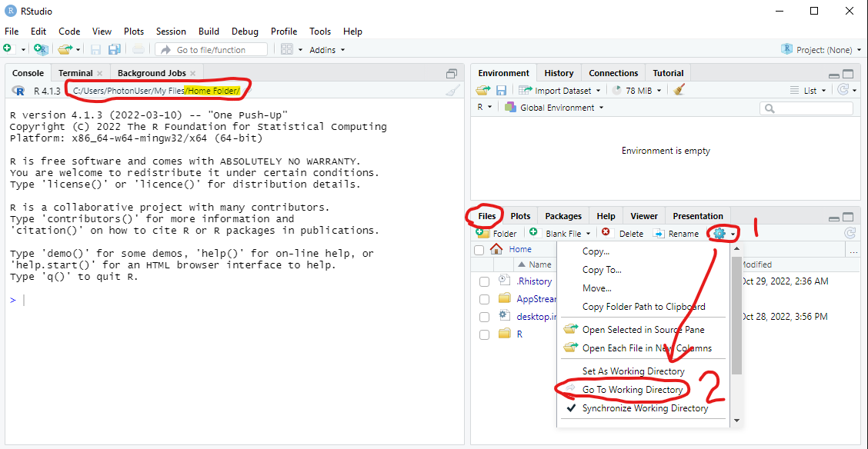Viewport: 868px width, 449px height.
Task: Switch to the Packages tab
Action: click(x=563, y=216)
